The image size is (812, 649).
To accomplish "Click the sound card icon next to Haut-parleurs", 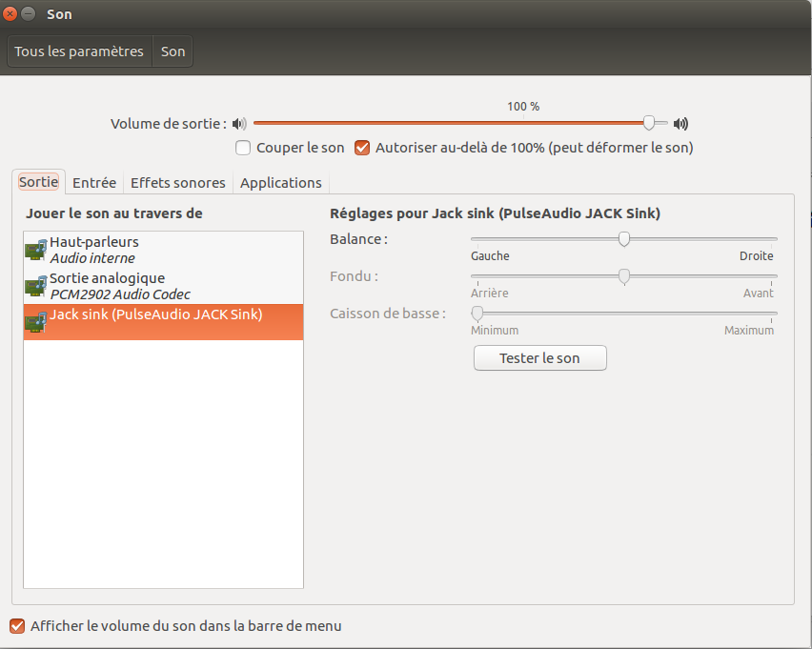I will [x=35, y=251].
